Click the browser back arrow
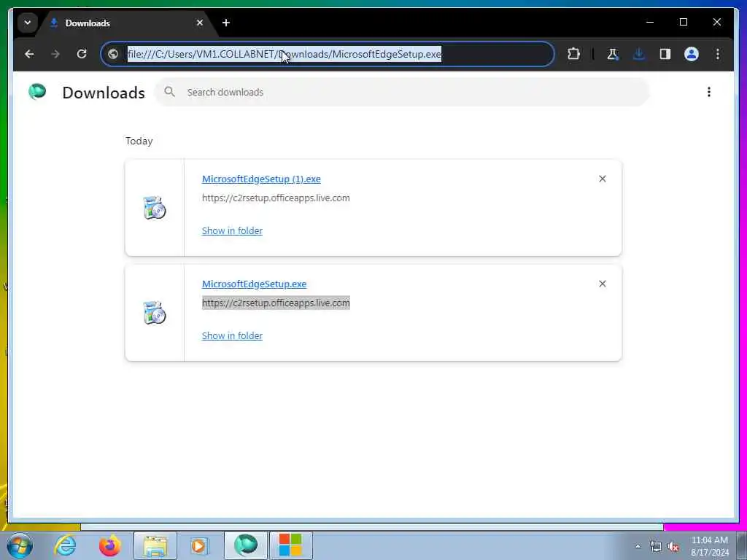 (x=29, y=54)
